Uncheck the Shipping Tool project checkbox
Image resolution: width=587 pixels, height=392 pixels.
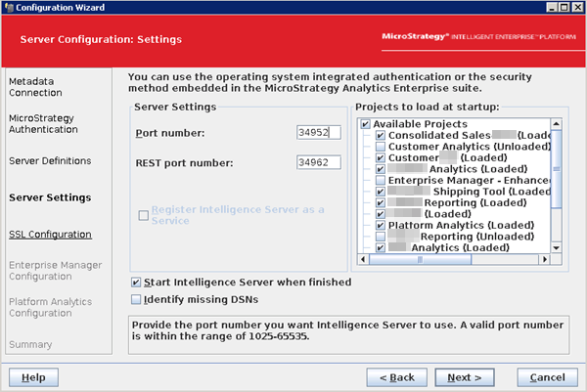(x=381, y=192)
